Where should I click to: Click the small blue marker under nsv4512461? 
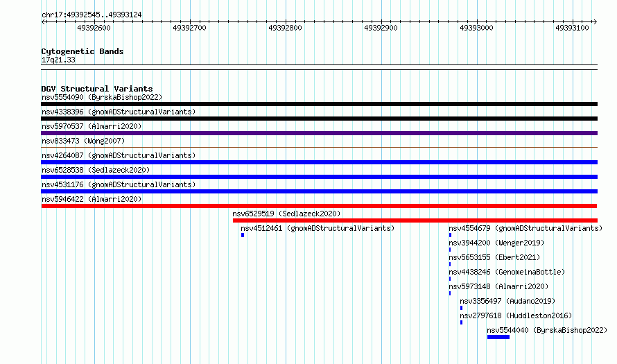point(243,235)
